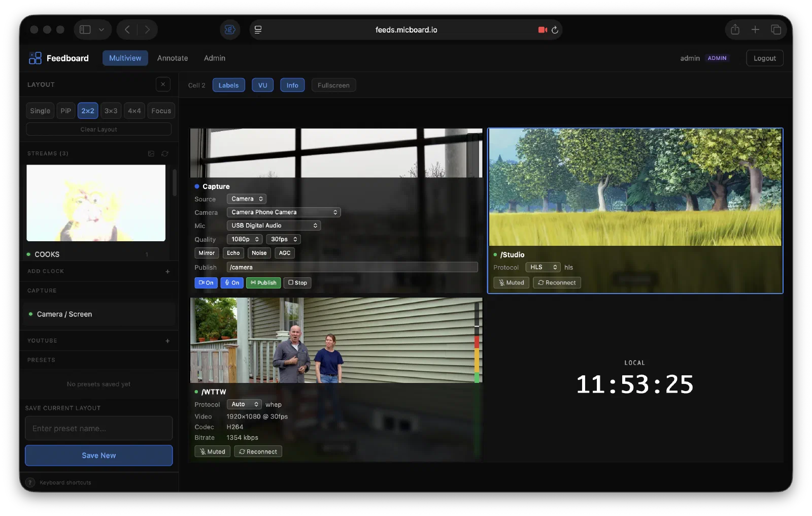Toggle Echo cancellation option
Image resolution: width=812 pixels, height=516 pixels.
(233, 253)
